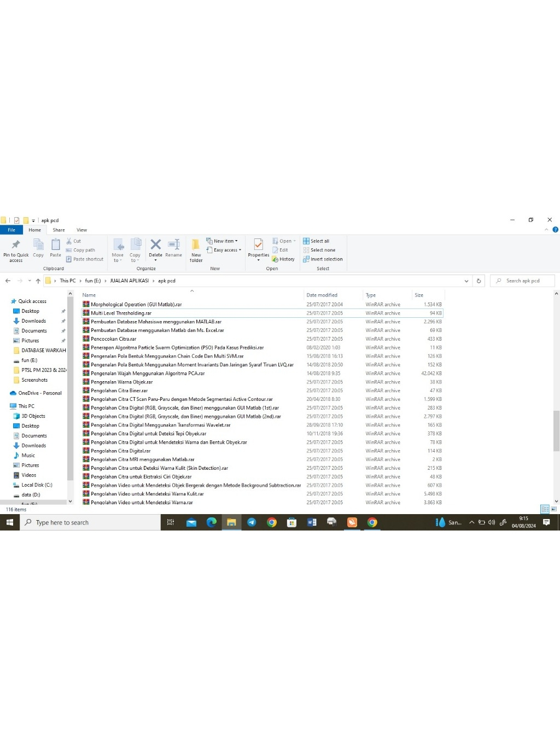This screenshot has height=746, width=560.
Task: Select Pencocokan Citra.rar file
Action: click(x=262, y=339)
